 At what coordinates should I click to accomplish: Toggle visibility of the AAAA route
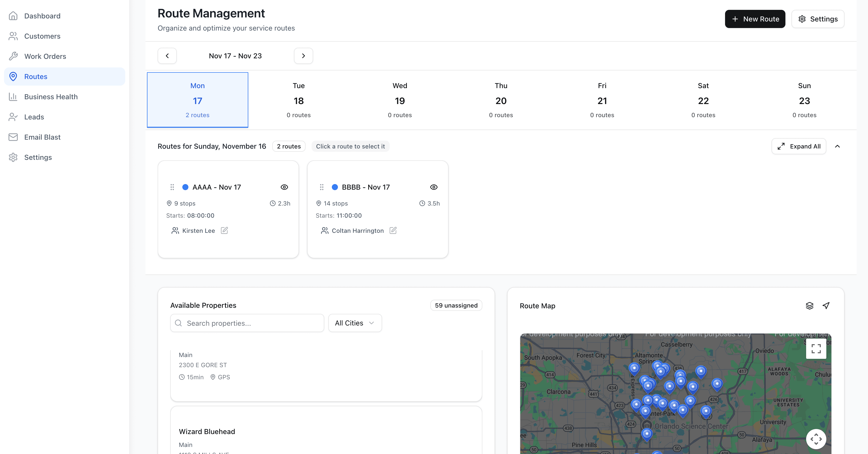tap(284, 187)
